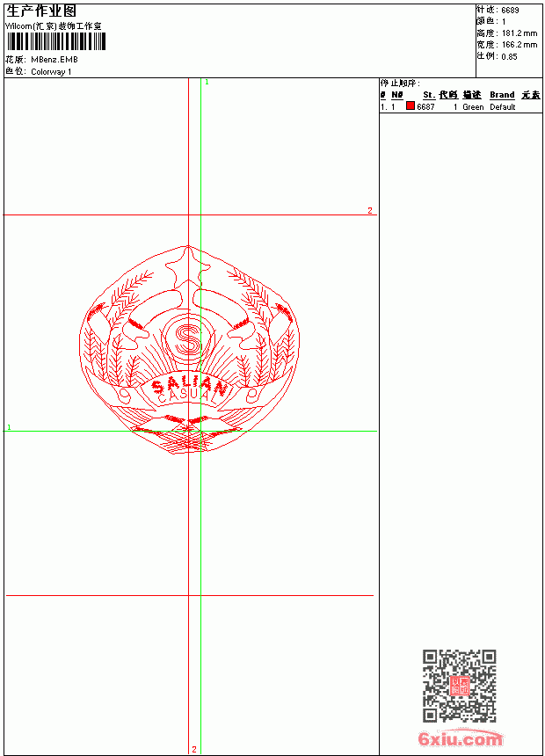Click the S spiral logo at emblem center

click(x=188, y=339)
